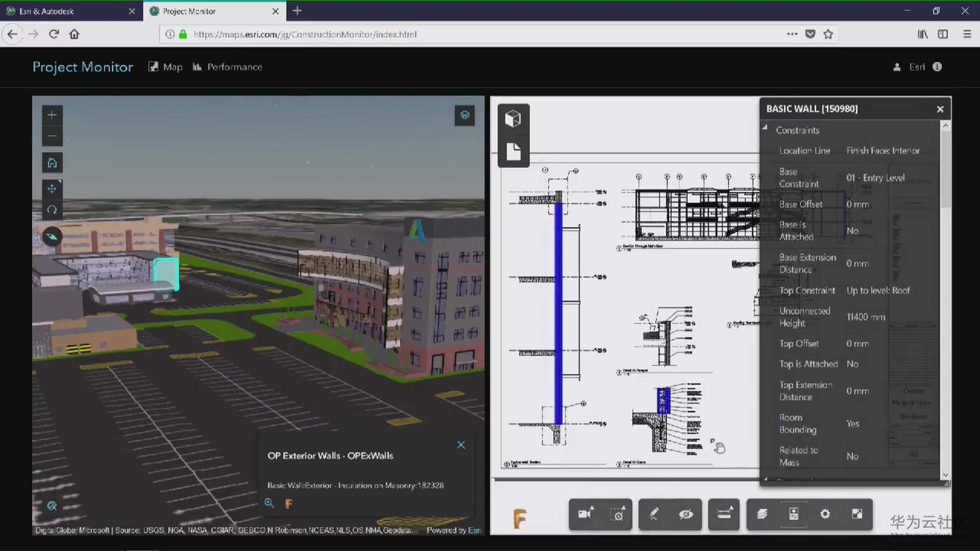980x551 pixels.
Task: Open the Esri link in attribution
Action: click(474, 530)
